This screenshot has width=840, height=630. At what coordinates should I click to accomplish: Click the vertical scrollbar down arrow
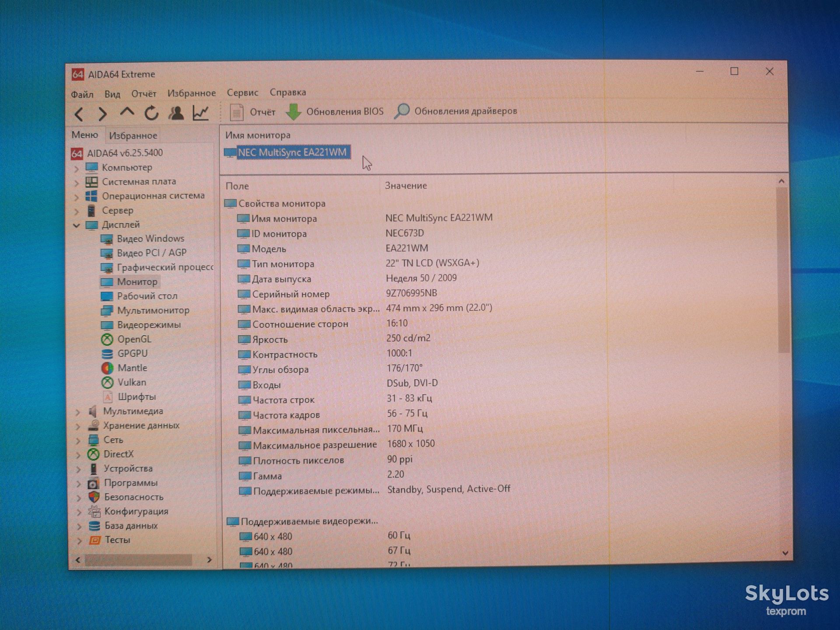[x=785, y=553]
